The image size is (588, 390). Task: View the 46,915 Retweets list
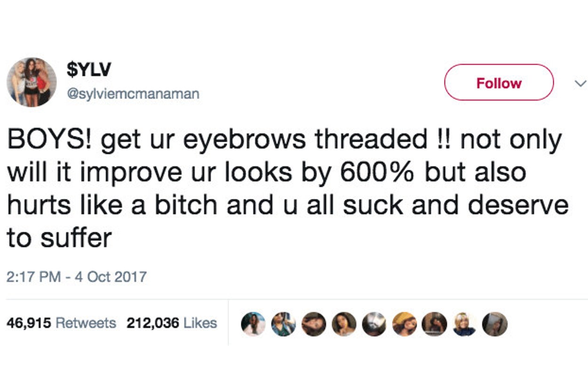pyautogui.click(x=61, y=323)
